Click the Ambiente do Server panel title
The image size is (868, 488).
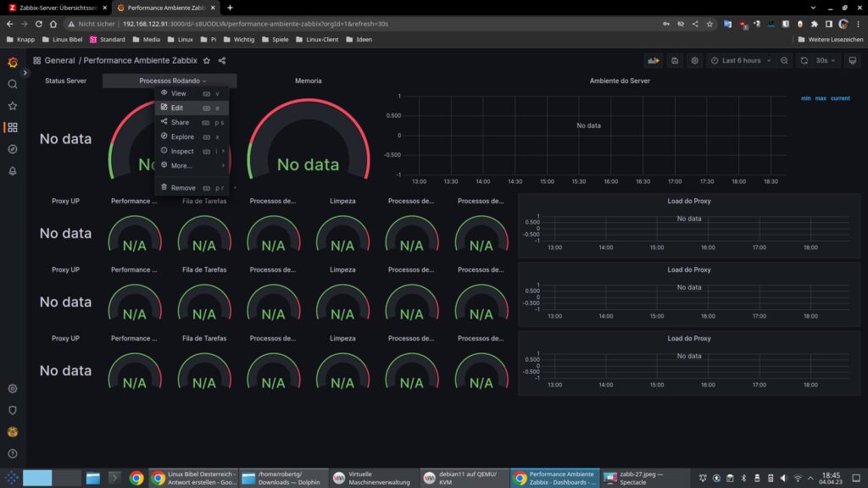(620, 80)
